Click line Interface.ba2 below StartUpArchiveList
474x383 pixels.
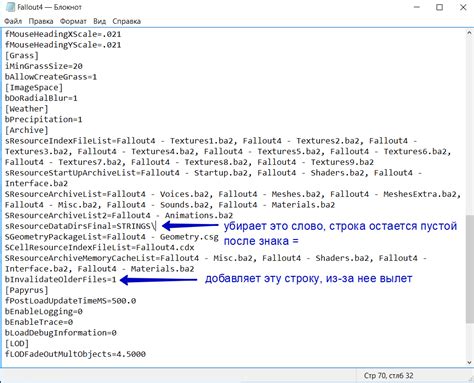tap(36, 183)
